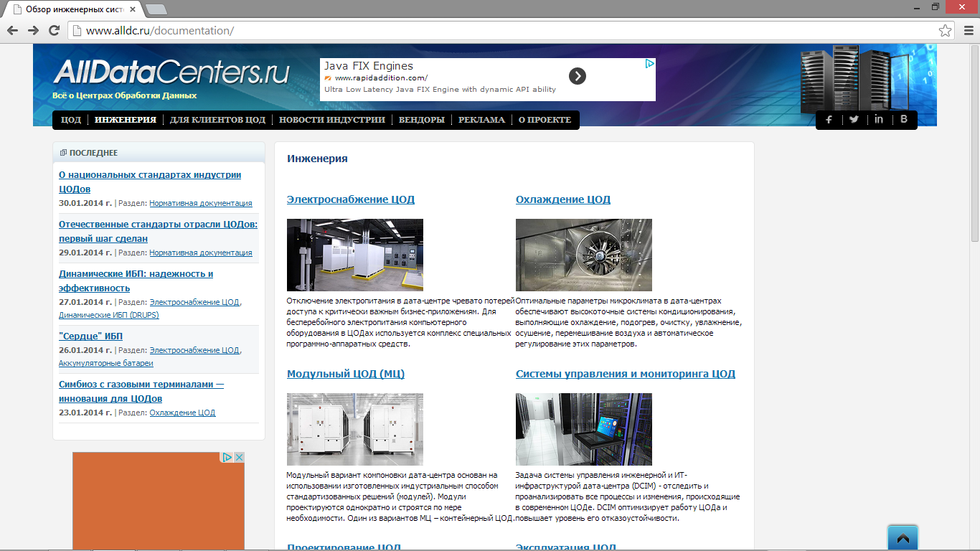
Task: Open Нормативная документация link dated 30.01.2014
Action: tap(201, 203)
